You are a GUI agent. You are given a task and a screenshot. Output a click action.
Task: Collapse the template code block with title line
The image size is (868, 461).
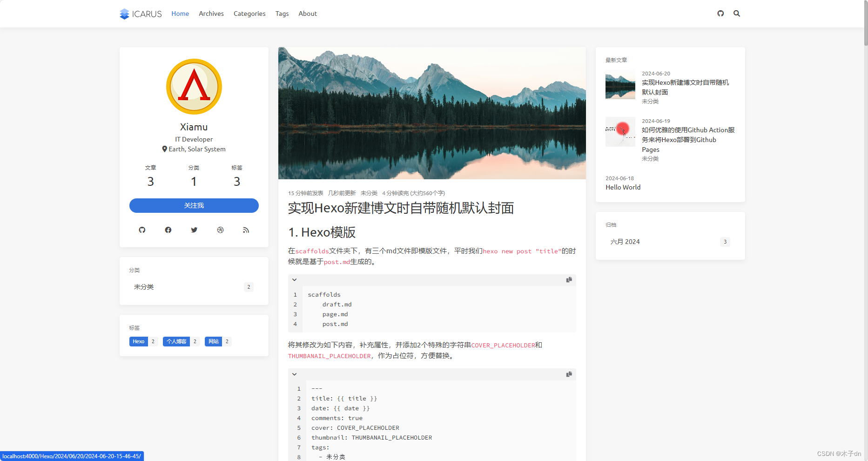tap(295, 374)
